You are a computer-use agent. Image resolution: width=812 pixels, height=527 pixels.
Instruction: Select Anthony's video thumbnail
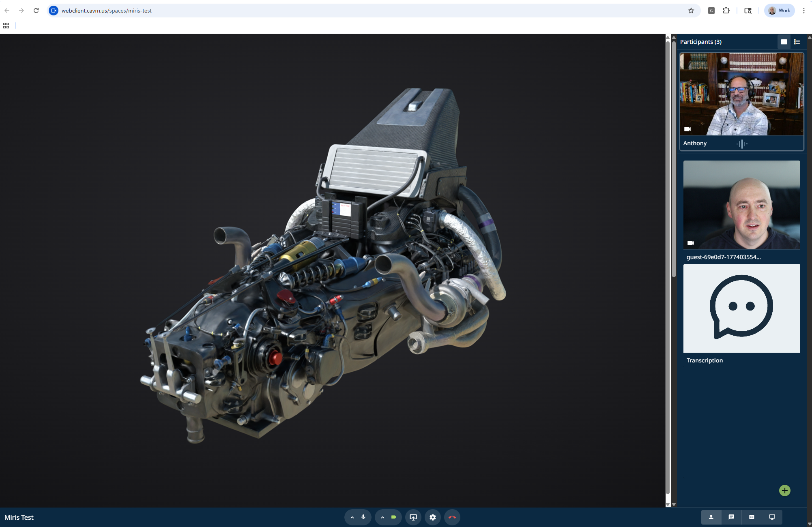(x=741, y=94)
